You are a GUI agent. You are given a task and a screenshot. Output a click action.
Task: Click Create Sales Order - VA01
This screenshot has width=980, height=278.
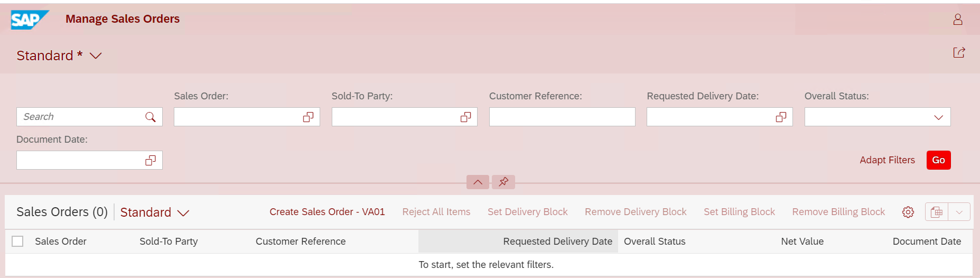(x=327, y=212)
